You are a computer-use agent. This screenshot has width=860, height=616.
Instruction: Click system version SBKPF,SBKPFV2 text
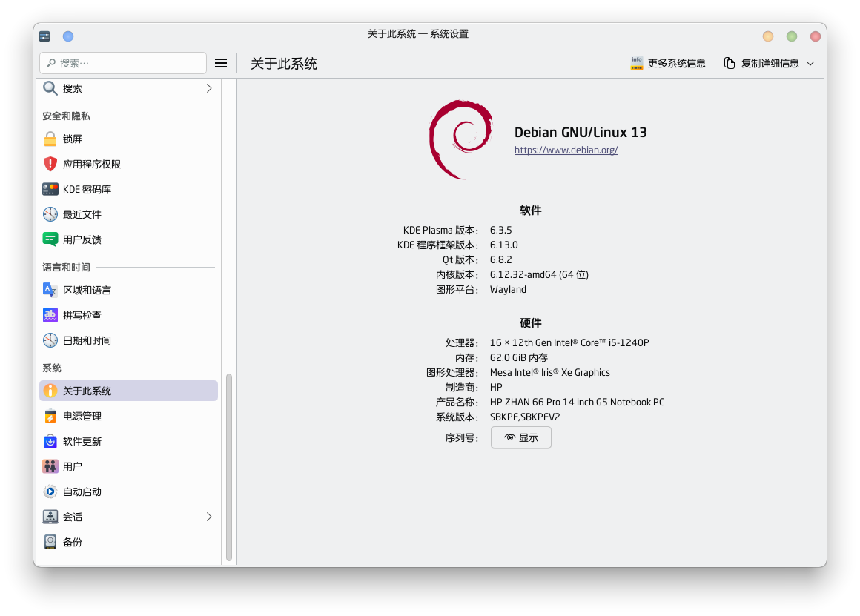click(525, 417)
